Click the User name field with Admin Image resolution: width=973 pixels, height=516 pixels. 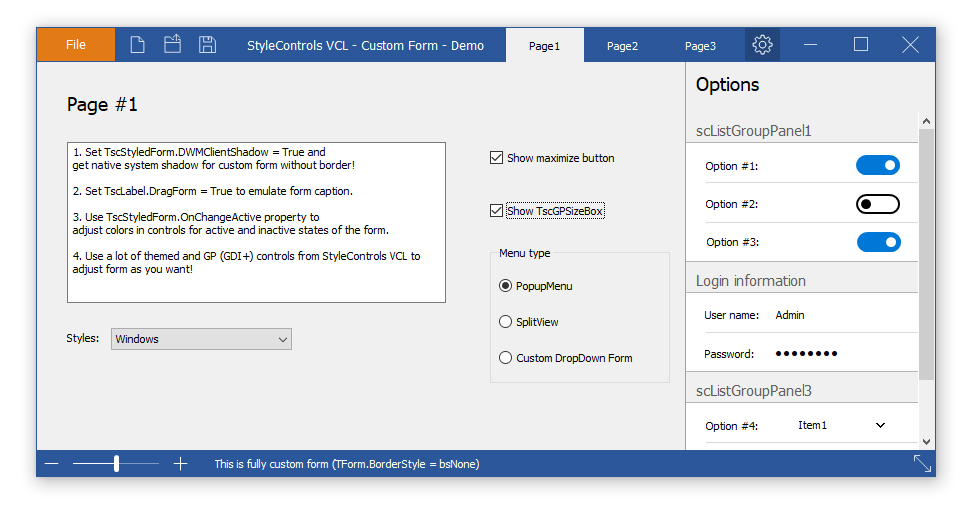(x=789, y=315)
